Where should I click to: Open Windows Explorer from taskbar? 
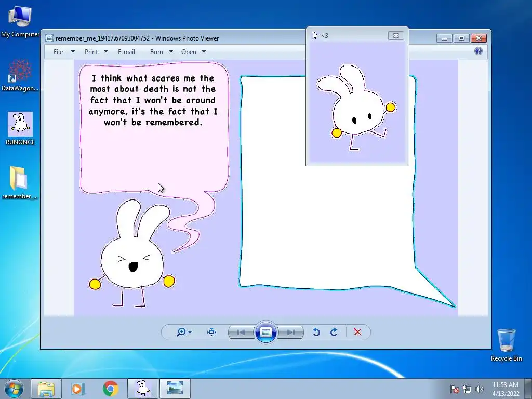coord(46,389)
